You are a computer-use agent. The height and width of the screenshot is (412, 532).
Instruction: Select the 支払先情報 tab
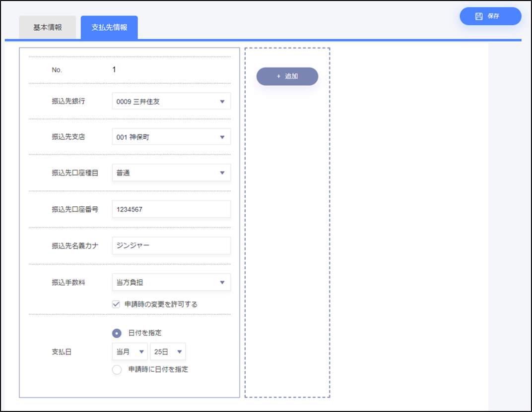(x=109, y=27)
